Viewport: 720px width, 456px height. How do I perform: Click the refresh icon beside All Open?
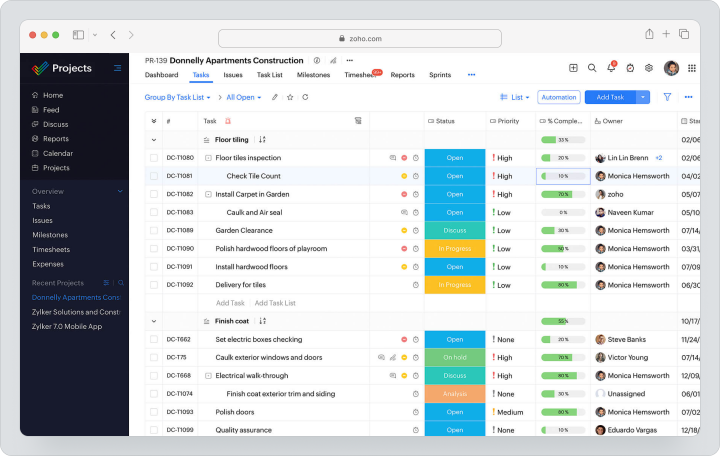[305, 97]
